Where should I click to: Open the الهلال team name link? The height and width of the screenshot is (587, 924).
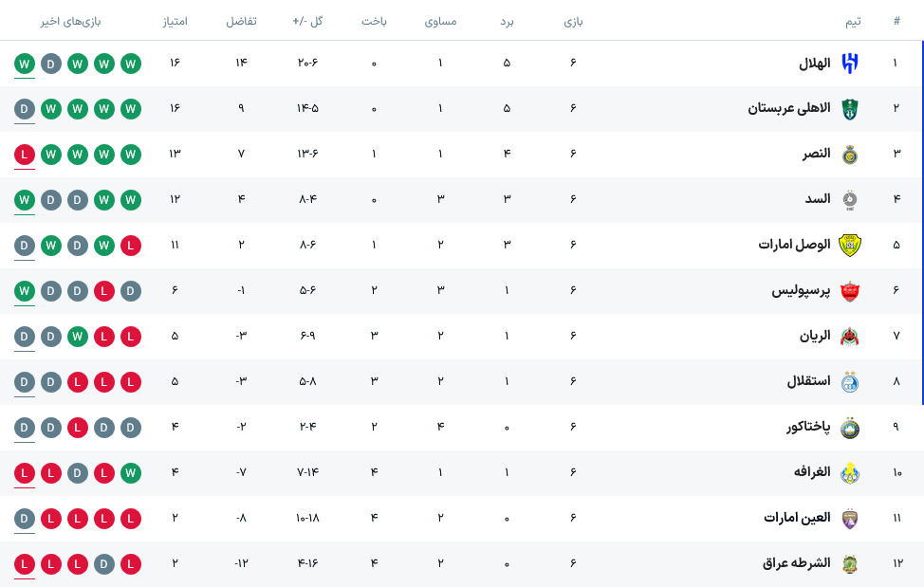click(814, 63)
